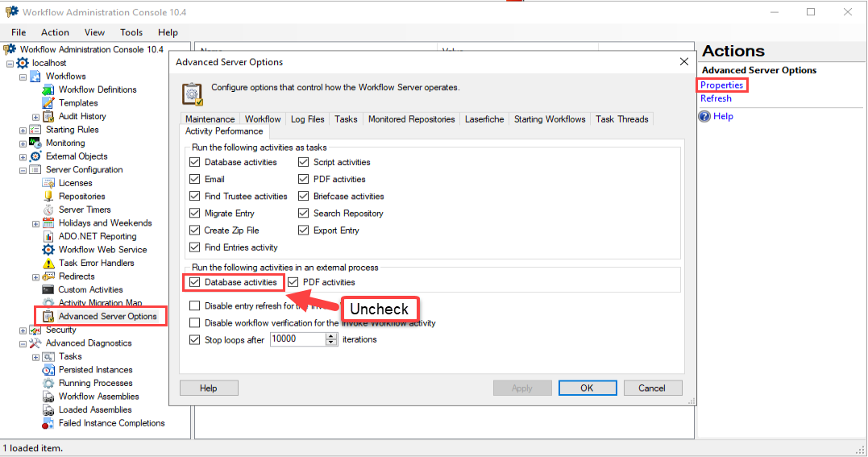This screenshot has height=457, width=868.
Task: Click the ADO.NET Reporting icon
Action: 48,236
